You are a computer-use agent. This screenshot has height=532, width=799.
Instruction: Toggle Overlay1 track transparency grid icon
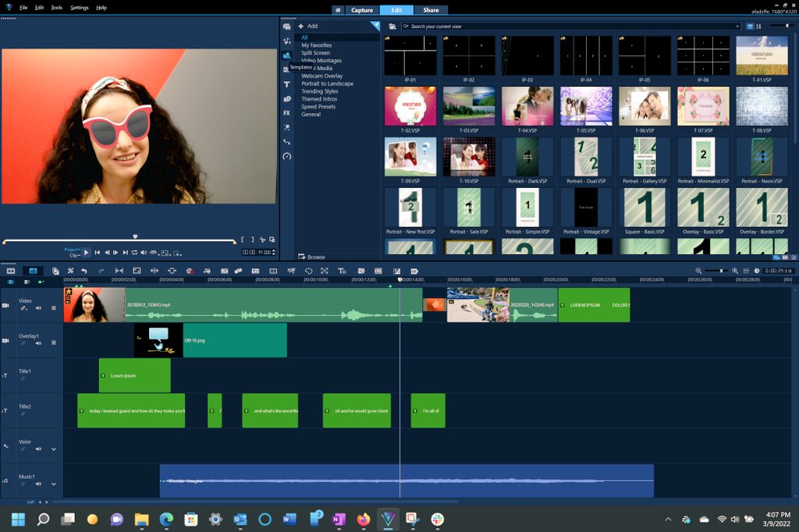pos(54,343)
